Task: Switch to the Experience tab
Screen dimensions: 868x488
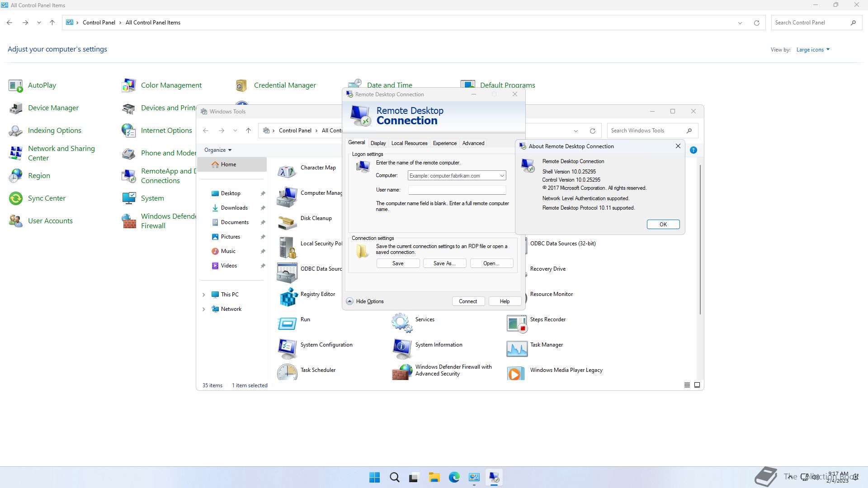Action: (x=444, y=143)
